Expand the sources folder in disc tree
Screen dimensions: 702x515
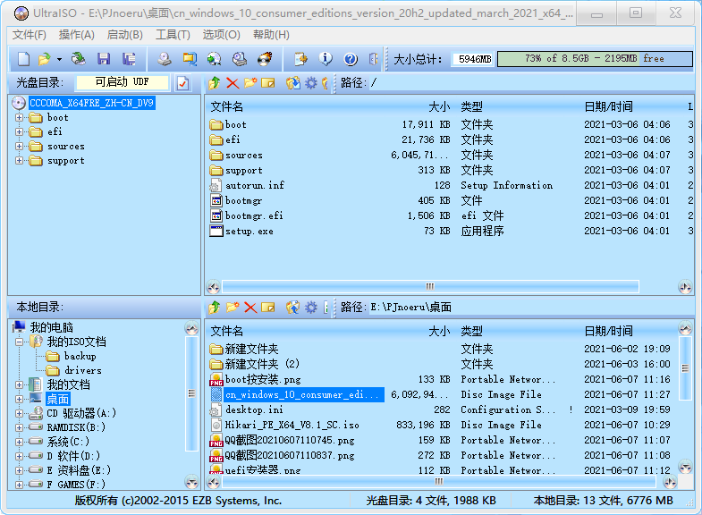pos(19,146)
